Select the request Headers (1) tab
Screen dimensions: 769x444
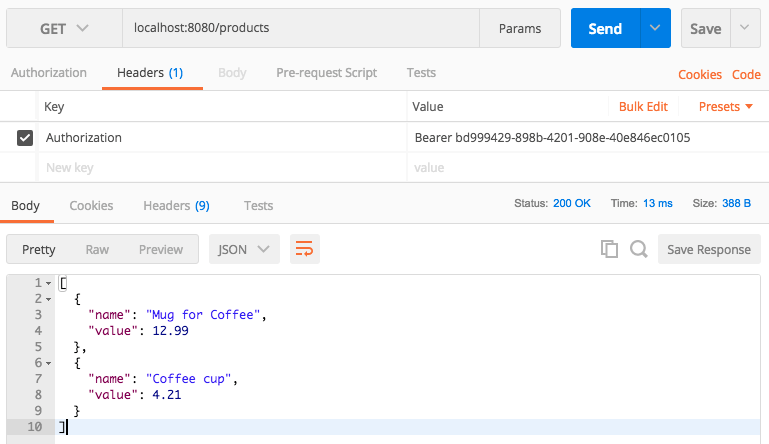coord(150,73)
